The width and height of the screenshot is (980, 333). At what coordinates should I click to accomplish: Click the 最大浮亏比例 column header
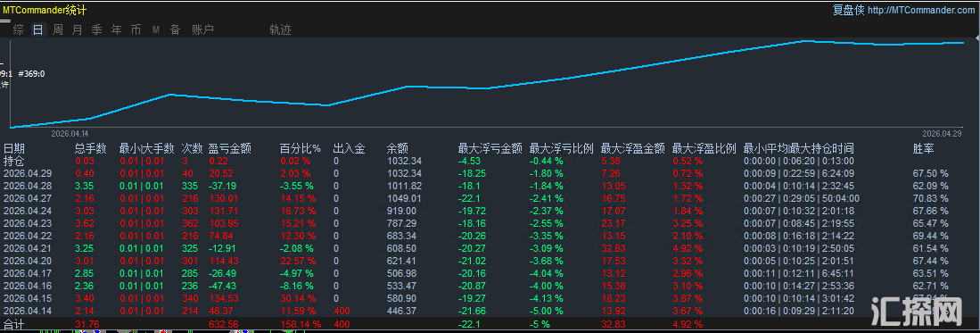click(561, 149)
